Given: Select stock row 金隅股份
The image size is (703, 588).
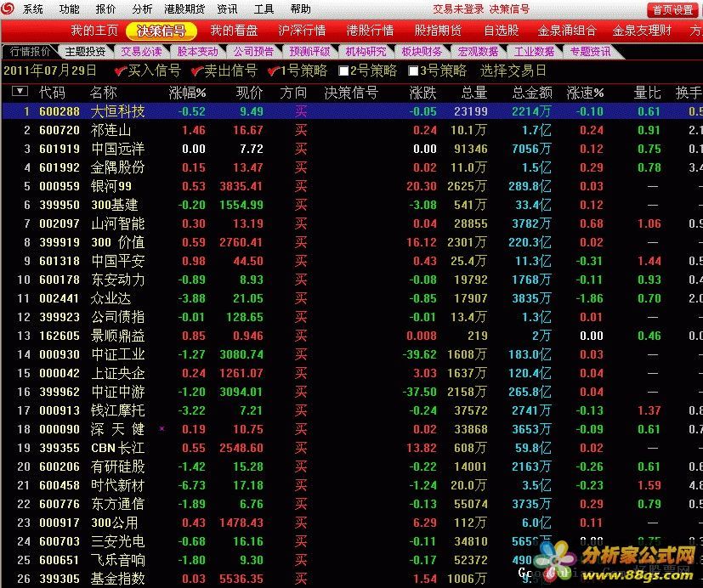Looking at the screenshot, I should coord(352,167).
